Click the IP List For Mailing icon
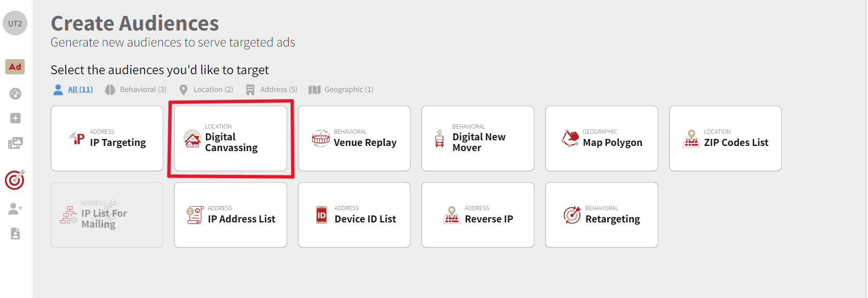Viewport: 868px width, 298px height. pos(69,215)
